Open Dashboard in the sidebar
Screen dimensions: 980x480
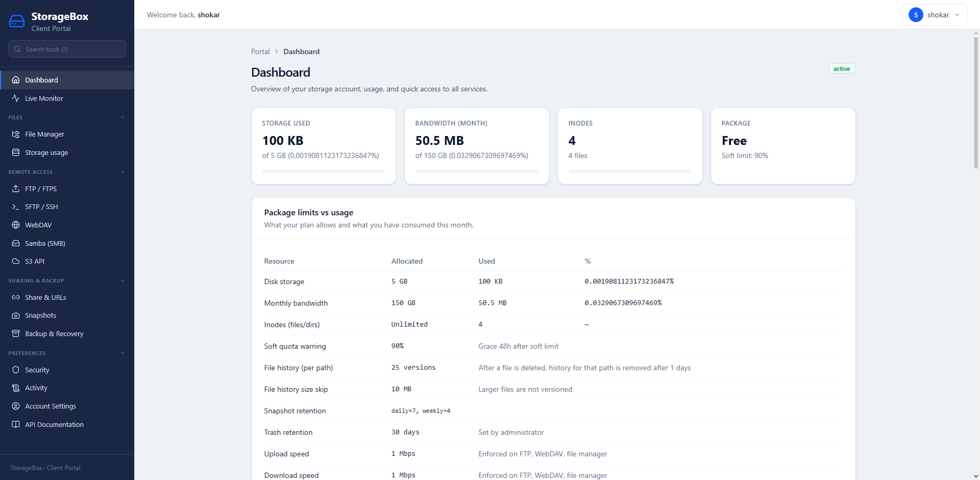click(x=67, y=80)
